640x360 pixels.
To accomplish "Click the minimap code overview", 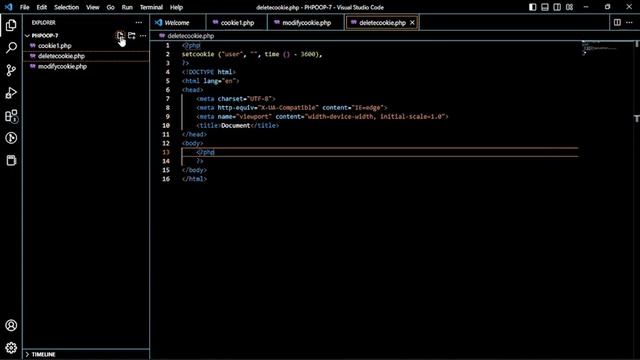I will 599,48.
